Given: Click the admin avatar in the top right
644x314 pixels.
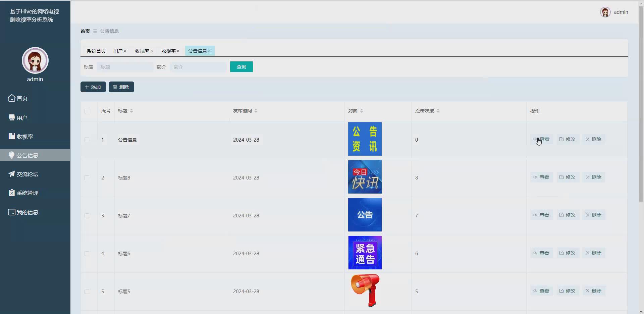Looking at the screenshot, I should [x=605, y=12].
